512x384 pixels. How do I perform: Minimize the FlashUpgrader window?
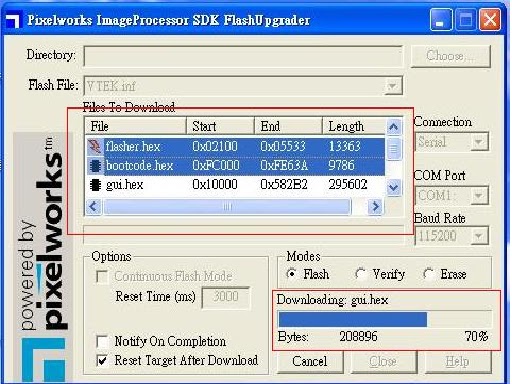pyautogui.click(x=440, y=20)
